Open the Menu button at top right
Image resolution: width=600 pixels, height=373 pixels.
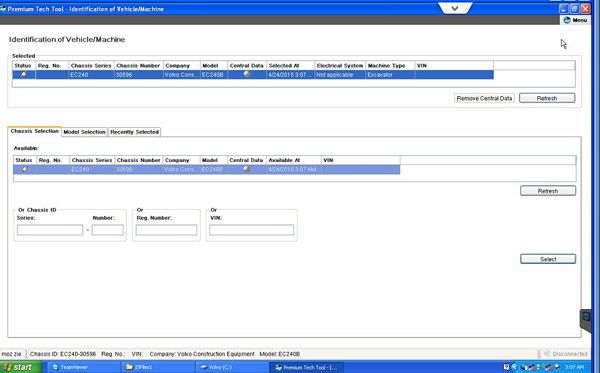click(575, 20)
